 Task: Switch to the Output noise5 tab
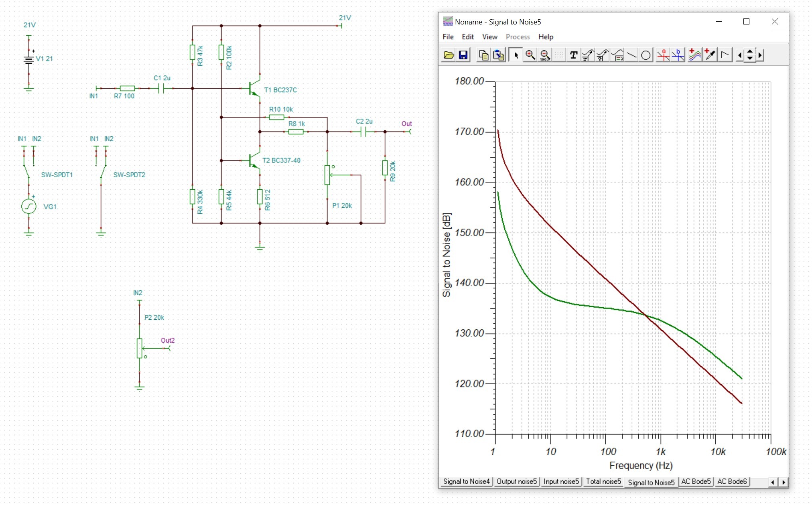(517, 482)
